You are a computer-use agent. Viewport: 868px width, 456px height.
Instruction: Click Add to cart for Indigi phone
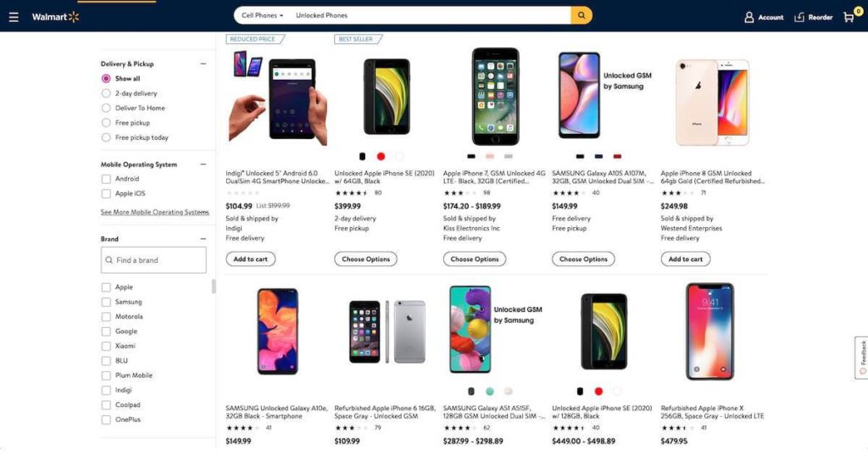click(x=250, y=259)
